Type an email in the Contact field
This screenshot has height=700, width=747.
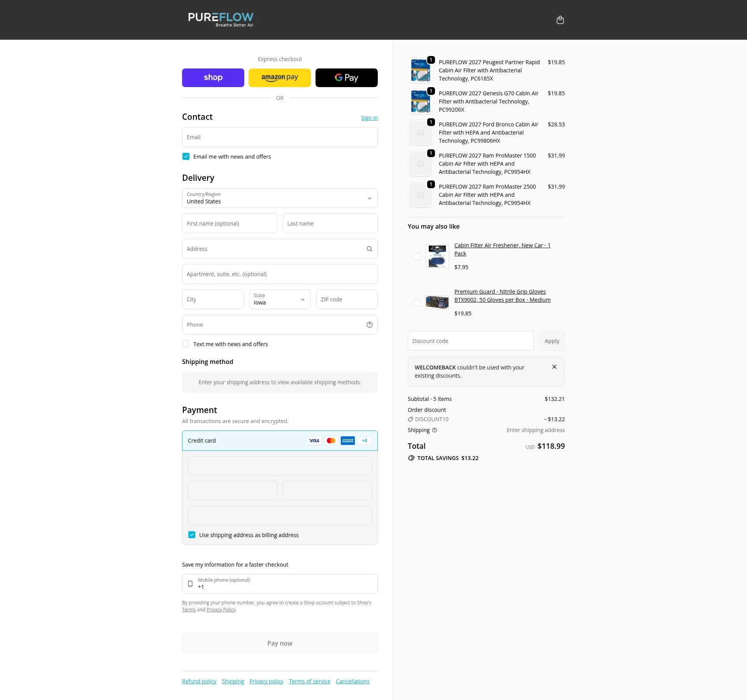[x=279, y=137]
